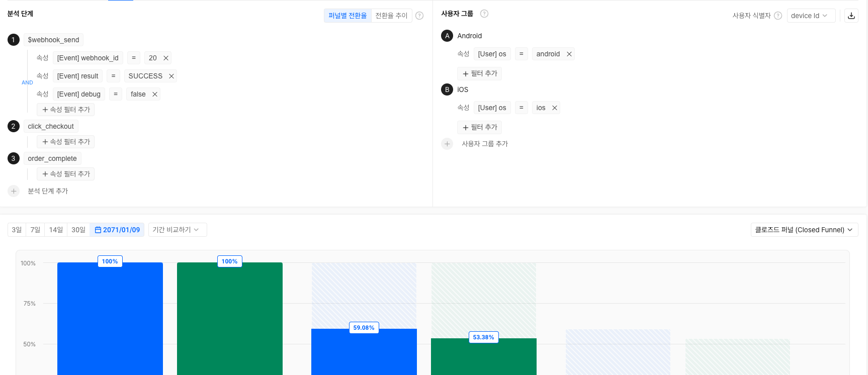Image resolution: width=868 pixels, height=375 pixels.
Task: Click the iOS group name
Action: (463, 89)
